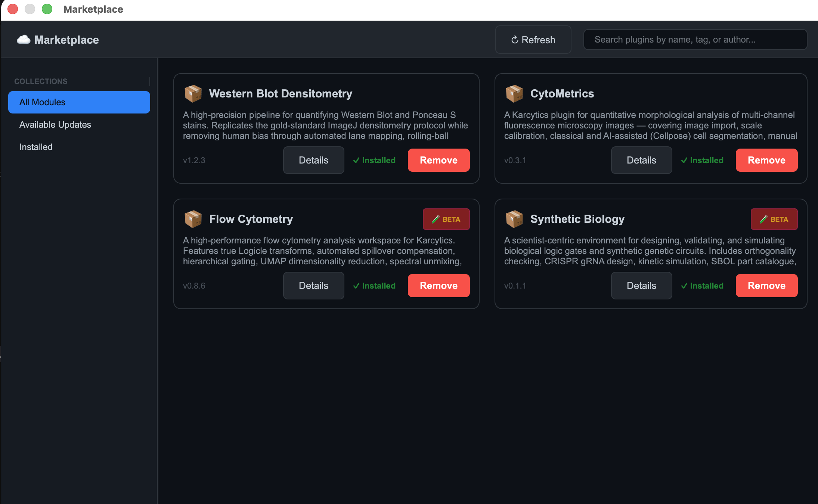Click the Flow Cytometry BETA badge
This screenshot has height=504, width=818.
point(446,219)
